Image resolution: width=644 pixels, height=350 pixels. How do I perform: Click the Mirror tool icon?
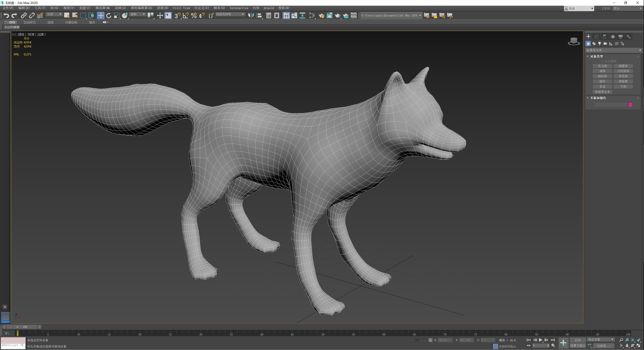pos(251,15)
